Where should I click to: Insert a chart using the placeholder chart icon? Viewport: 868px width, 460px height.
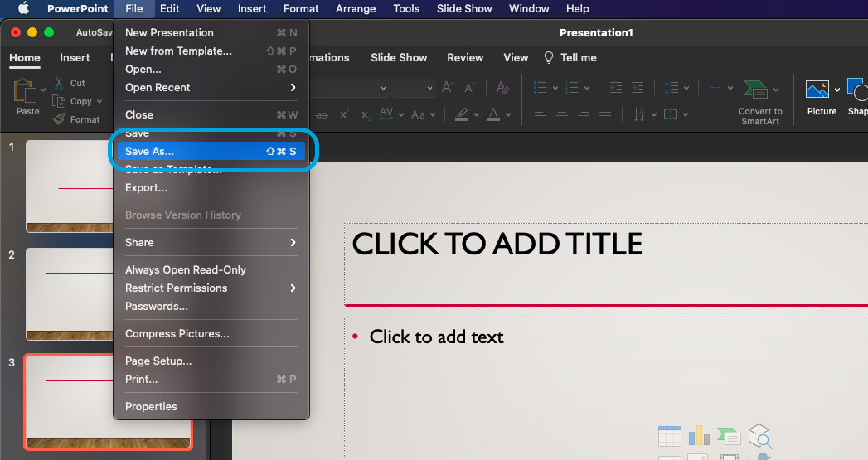tap(699, 436)
